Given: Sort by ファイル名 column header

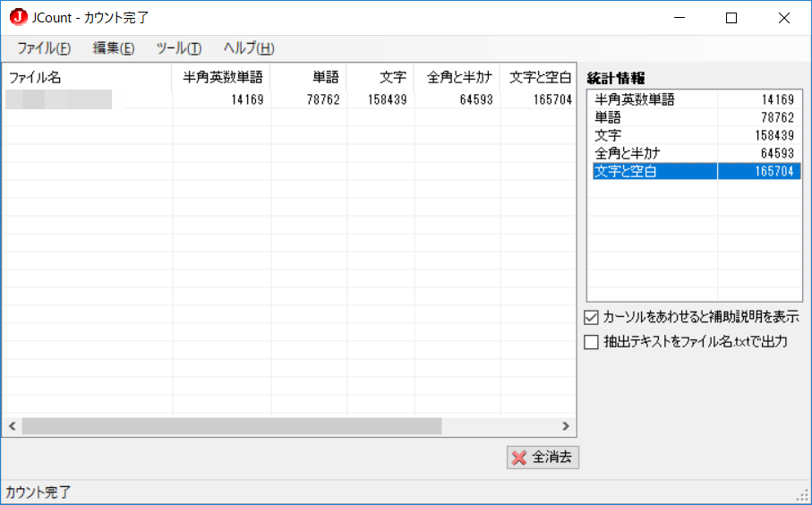Looking at the screenshot, I should click(87, 77).
